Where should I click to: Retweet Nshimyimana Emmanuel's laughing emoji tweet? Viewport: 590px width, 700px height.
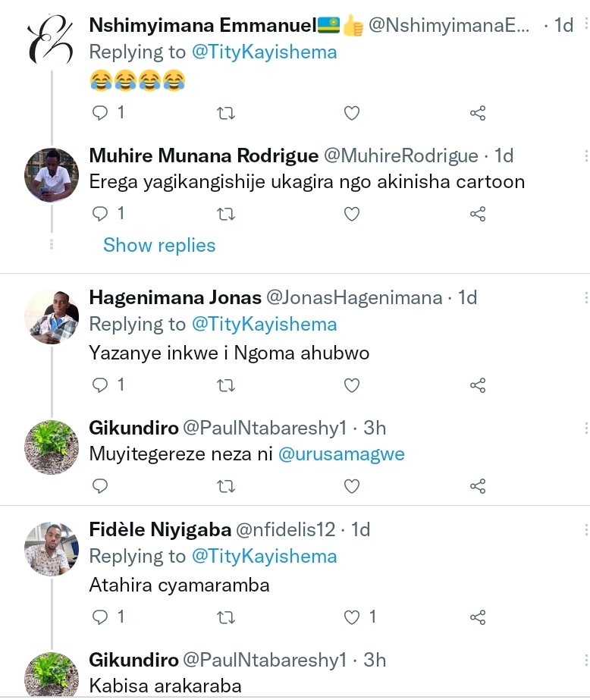pos(226,113)
